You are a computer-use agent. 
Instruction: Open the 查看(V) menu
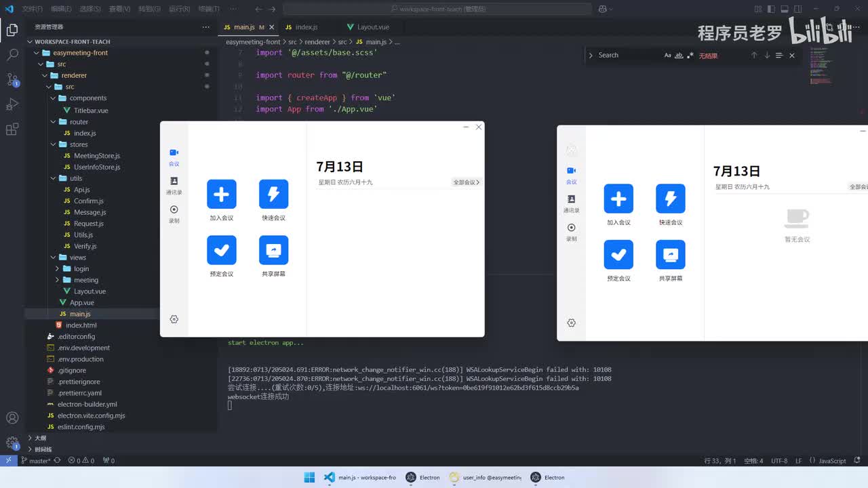click(120, 9)
